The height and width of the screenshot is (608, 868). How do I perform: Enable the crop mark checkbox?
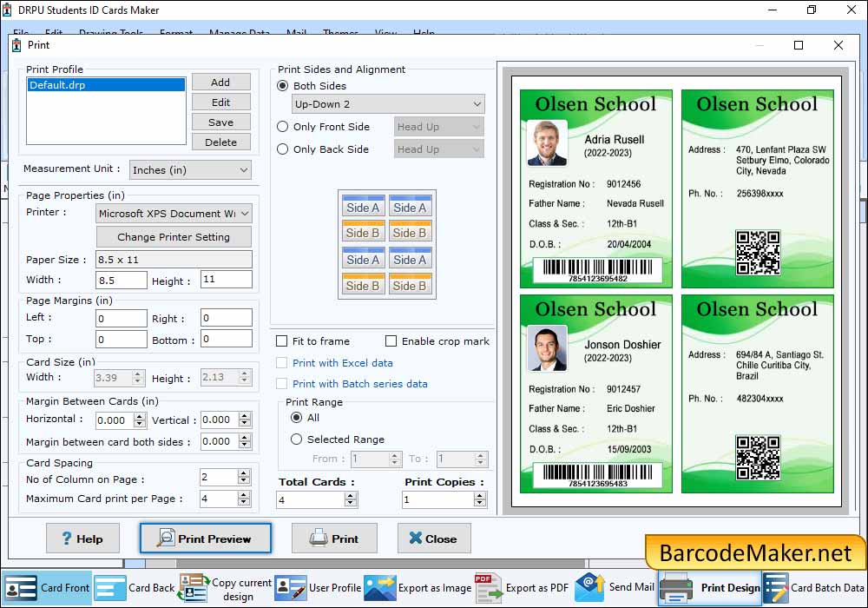click(x=391, y=341)
